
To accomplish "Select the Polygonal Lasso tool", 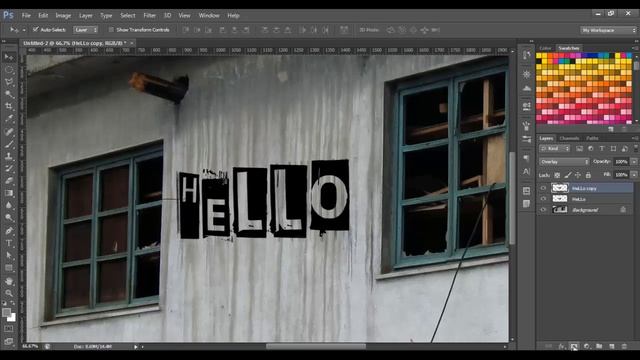I will [x=9, y=82].
